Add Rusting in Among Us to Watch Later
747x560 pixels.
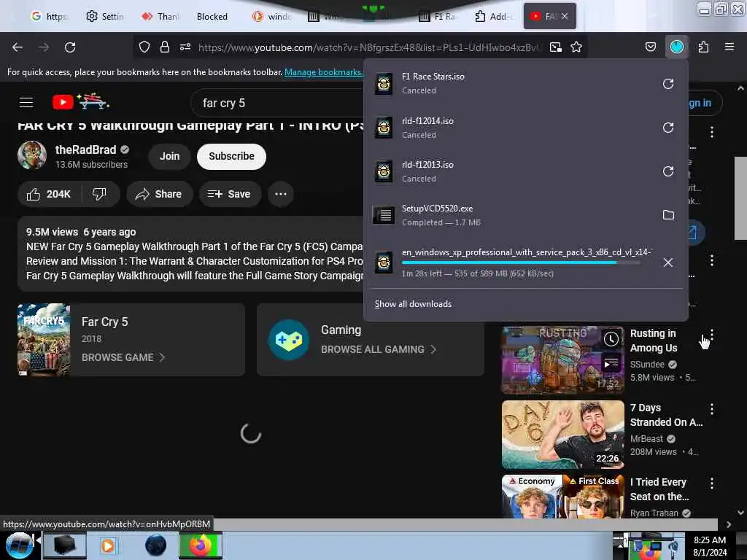pyautogui.click(x=611, y=339)
